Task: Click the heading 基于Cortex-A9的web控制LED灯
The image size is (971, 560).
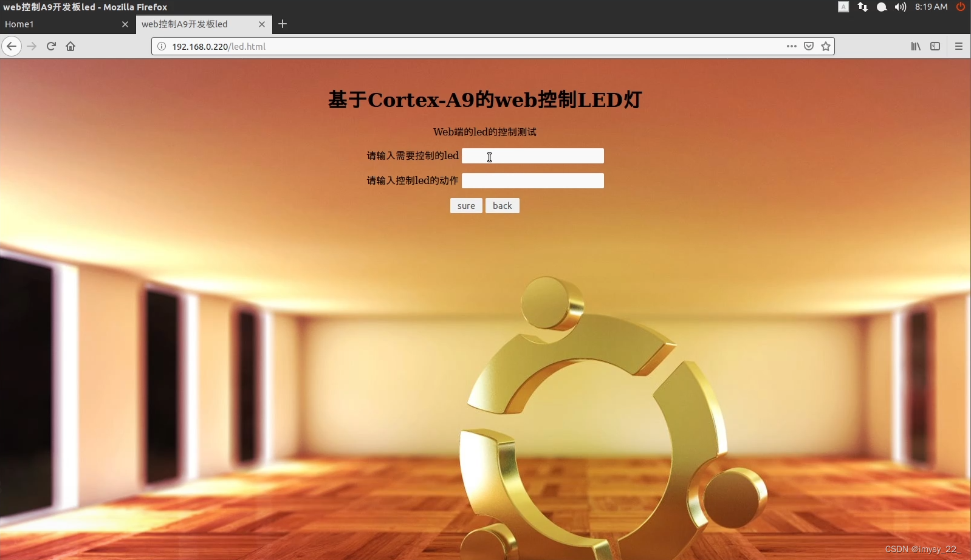Action: 485,100
